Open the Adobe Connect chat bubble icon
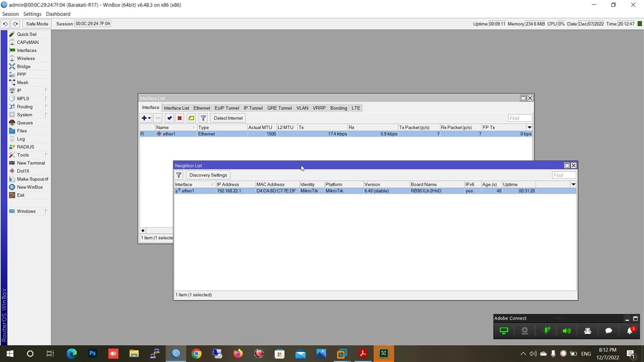 pyautogui.click(x=608, y=331)
